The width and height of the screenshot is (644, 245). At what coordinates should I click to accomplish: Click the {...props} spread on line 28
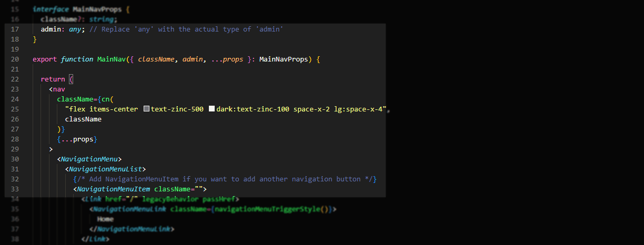click(x=77, y=139)
